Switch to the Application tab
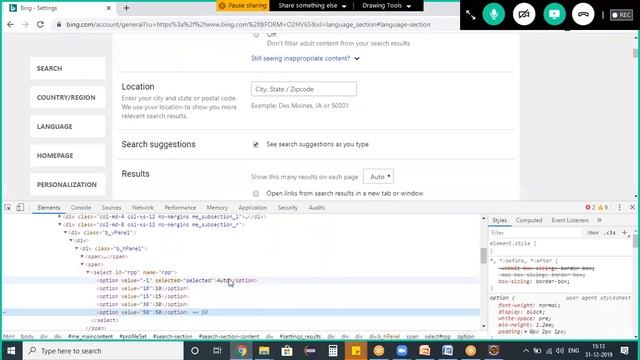 click(x=253, y=207)
